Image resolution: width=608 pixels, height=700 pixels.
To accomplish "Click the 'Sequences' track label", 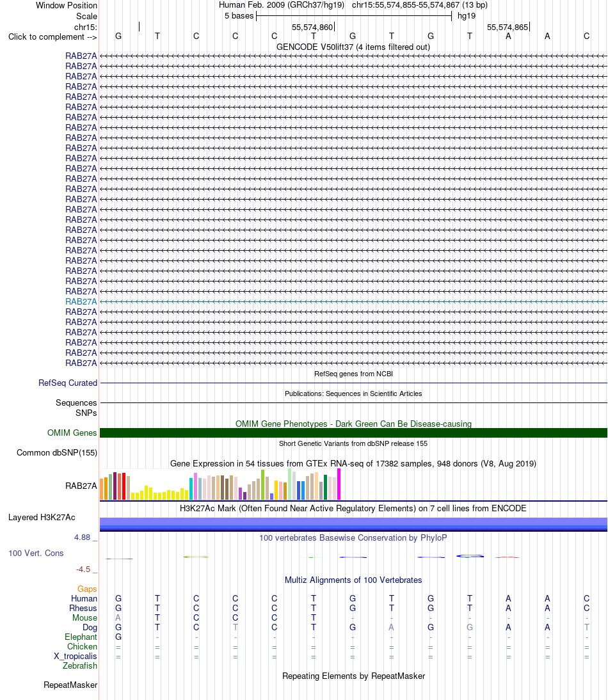I will click(x=76, y=402).
